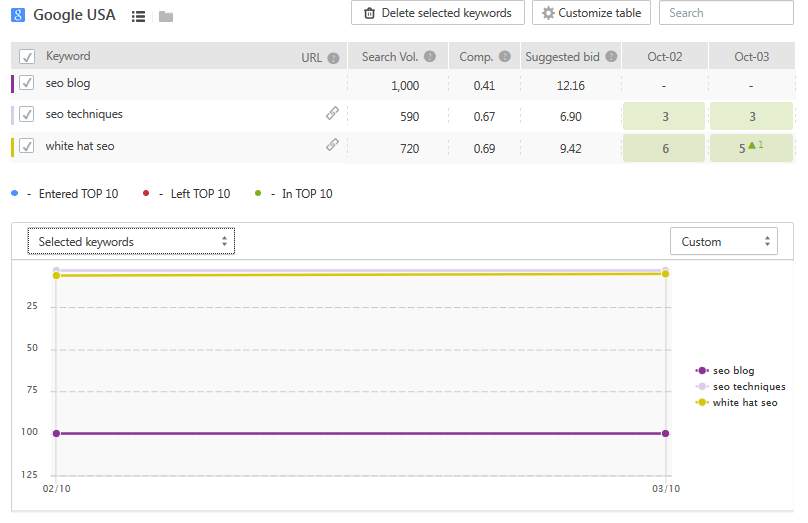Click the Customize table button

(x=591, y=13)
